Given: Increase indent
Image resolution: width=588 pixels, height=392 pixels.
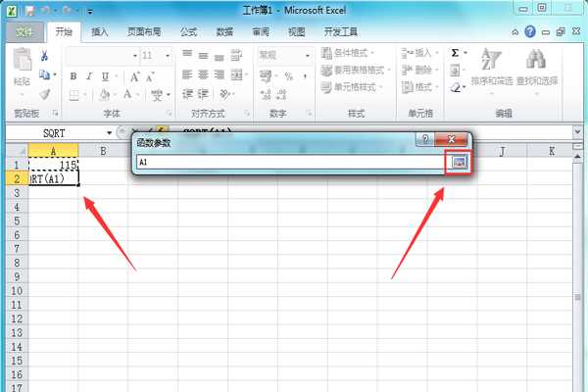Looking at the screenshot, I should (203, 94).
